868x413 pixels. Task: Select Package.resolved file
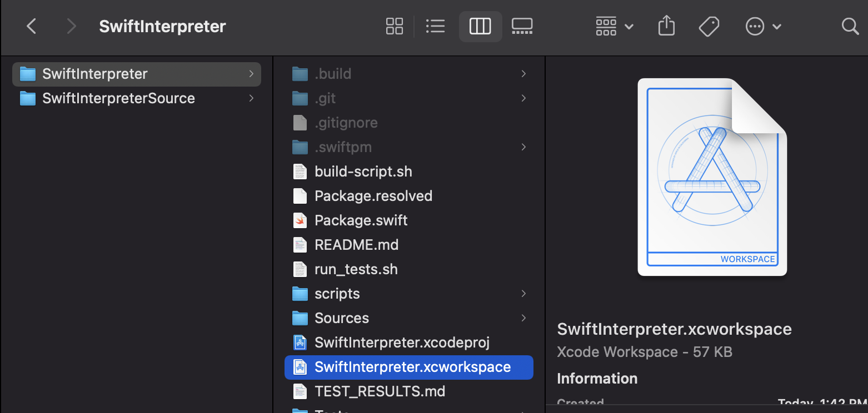pos(409,196)
